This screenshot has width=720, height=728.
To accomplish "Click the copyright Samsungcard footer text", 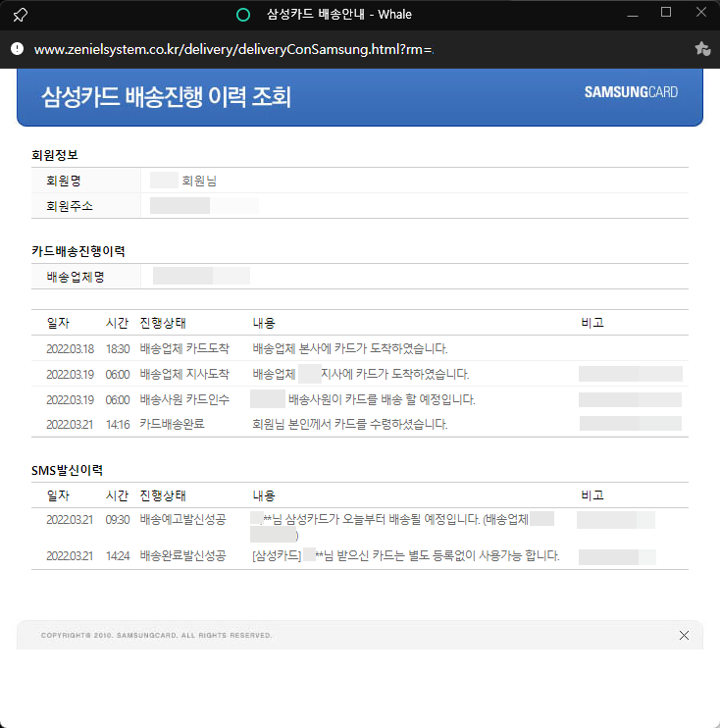I will point(156,635).
